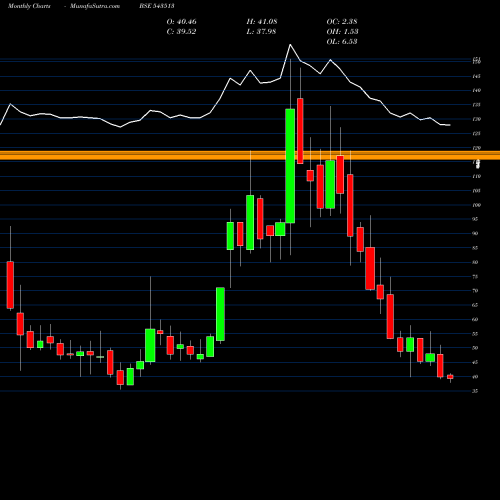Click the "OC: 2.38" reading
Viewport: 500px width, 500px height.
342,22
